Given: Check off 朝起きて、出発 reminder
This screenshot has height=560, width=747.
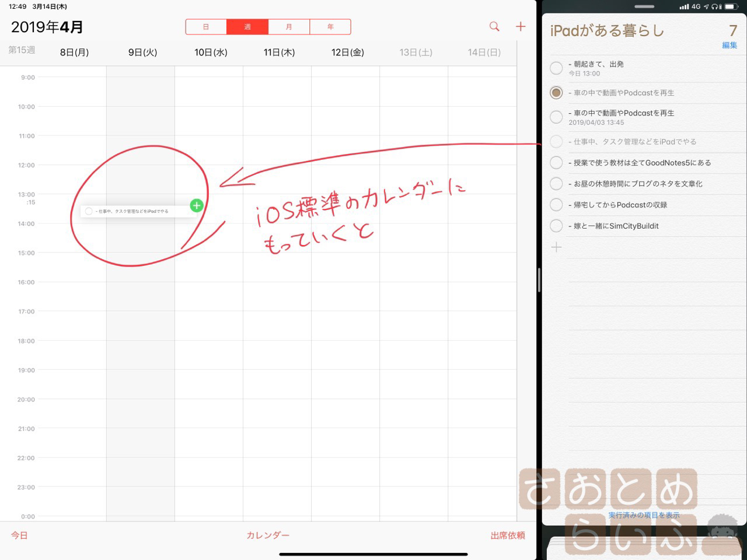Looking at the screenshot, I should click(557, 68).
